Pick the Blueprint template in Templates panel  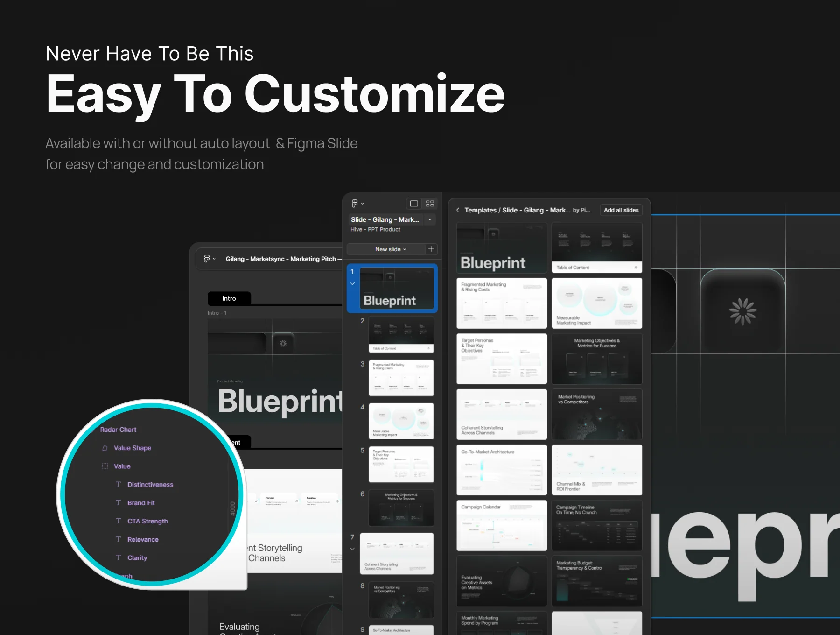coord(502,247)
